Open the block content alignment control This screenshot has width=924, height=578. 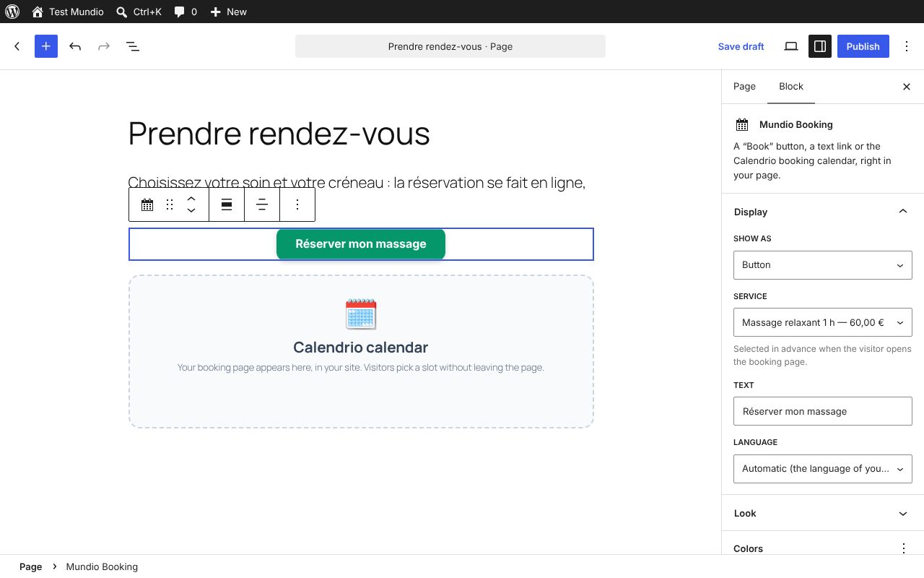coord(262,205)
